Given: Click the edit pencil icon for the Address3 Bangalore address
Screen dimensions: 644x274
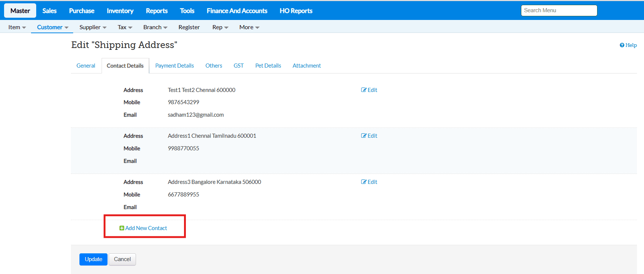Looking at the screenshot, I should pyautogui.click(x=364, y=182).
